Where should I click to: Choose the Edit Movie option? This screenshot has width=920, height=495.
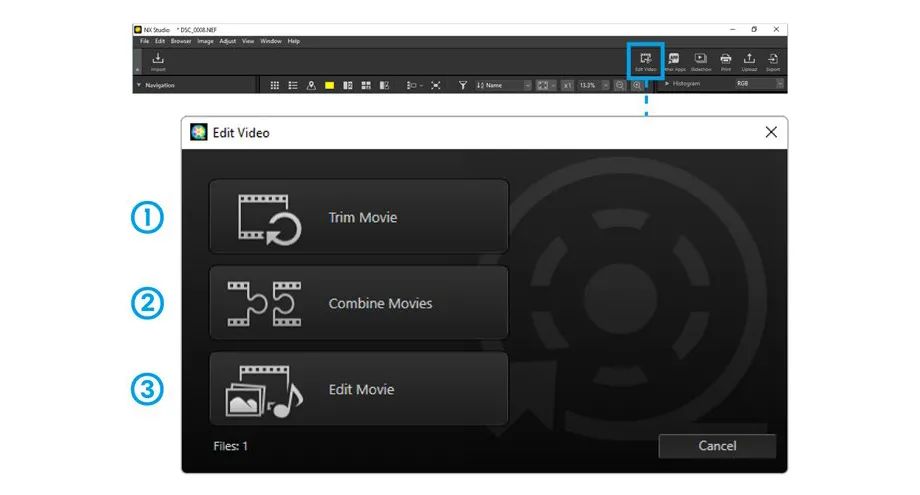pos(358,389)
